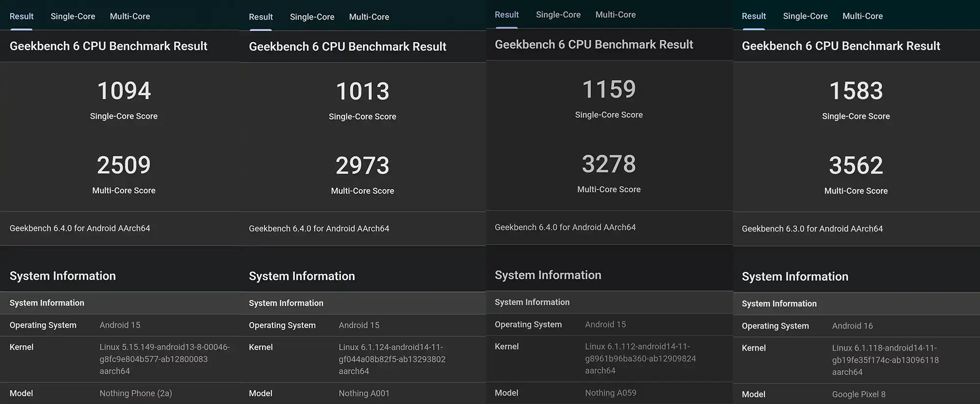Select single-core score 1583
The width and height of the screenshot is (980, 404).
pos(856,91)
